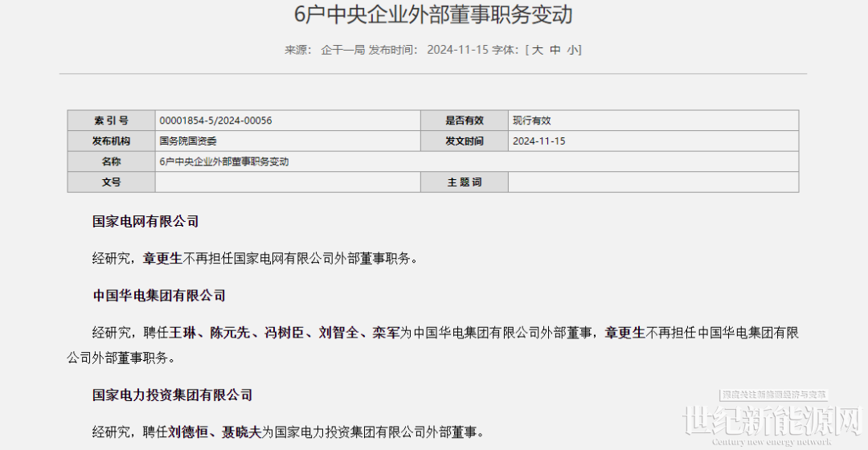Click heading 国家电网有限公司
Viewport: 868px width, 450px height.
pos(145,222)
